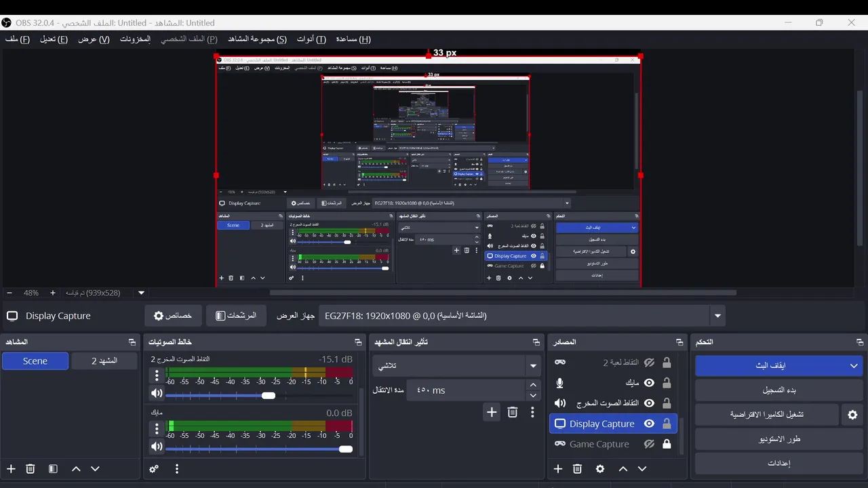The height and width of the screenshot is (488, 868).
Task: Show التقاط لعبة 2 source via eye icon
Action: coord(649,363)
